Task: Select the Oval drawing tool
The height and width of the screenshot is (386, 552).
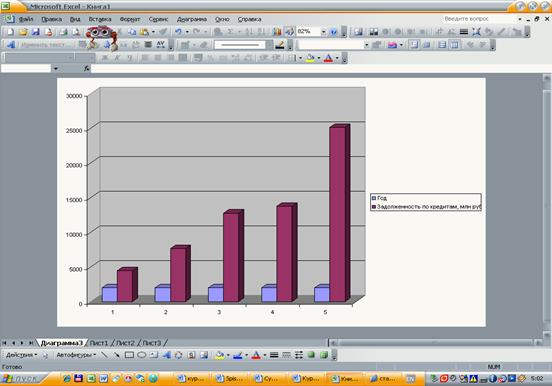Action: 142,355
